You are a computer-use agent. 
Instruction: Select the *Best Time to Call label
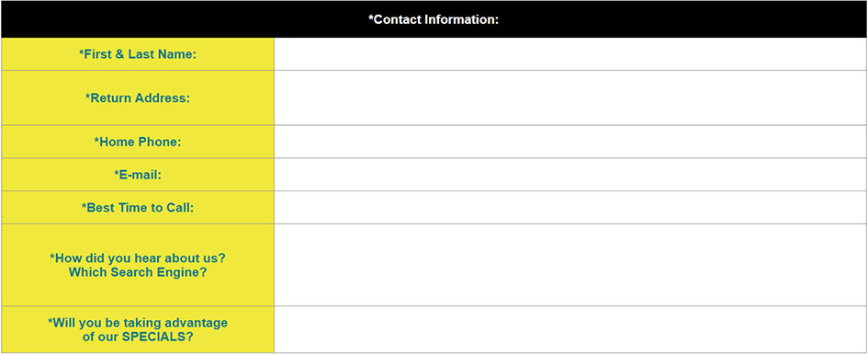(138, 208)
